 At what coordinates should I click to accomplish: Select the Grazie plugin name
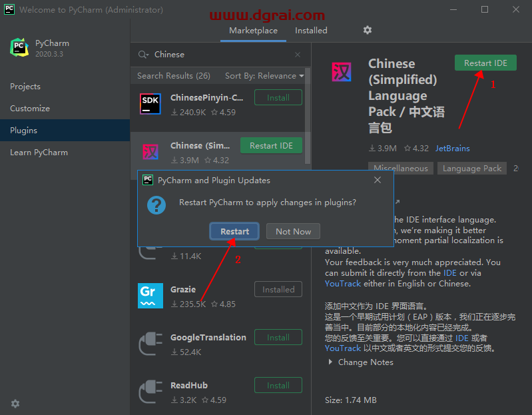(x=183, y=290)
